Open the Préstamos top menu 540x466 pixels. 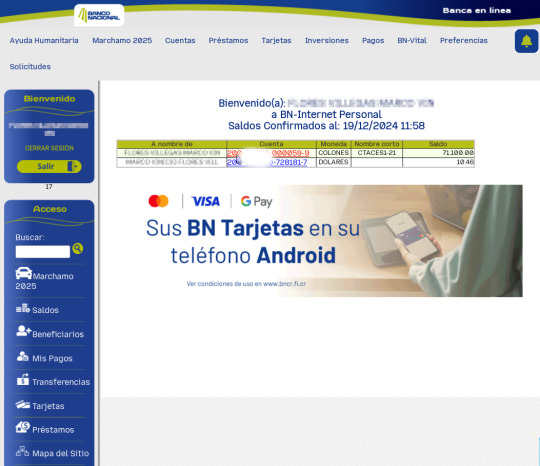pos(228,40)
